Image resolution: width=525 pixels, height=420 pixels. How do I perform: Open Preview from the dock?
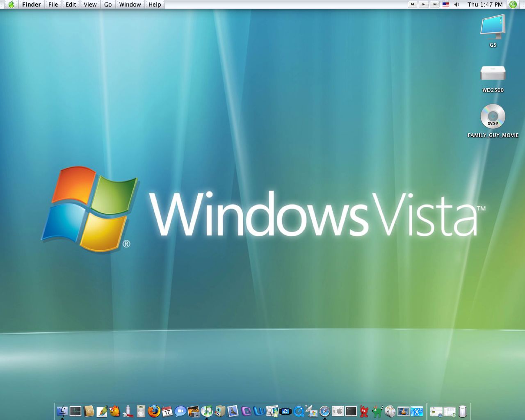click(x=272, y=411)
